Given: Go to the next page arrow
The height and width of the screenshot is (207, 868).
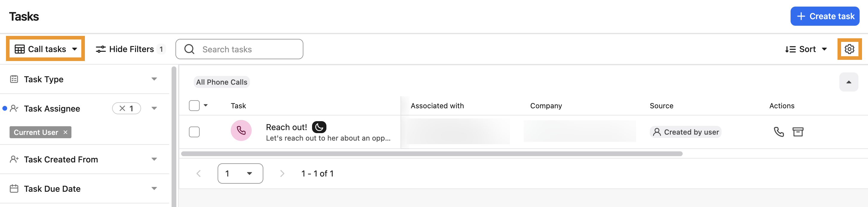Looking at the screenshot, I should [282, 173].
